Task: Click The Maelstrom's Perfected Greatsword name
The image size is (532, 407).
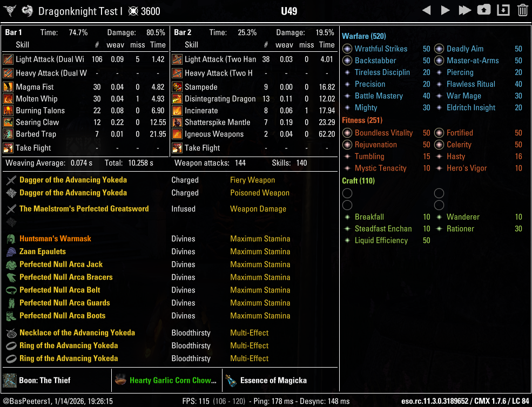Action: (x=84, y=209)
